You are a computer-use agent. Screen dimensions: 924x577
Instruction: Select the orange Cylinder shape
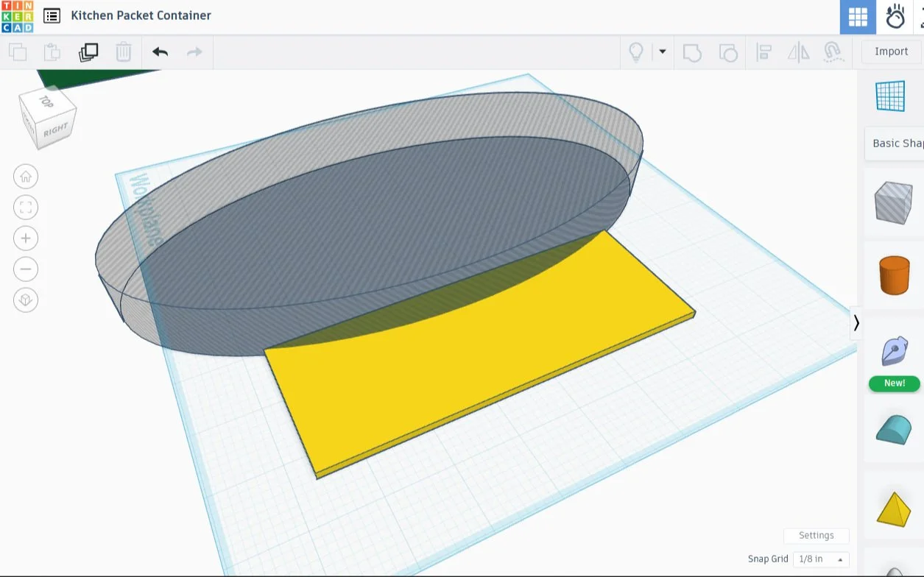(895, 275)
